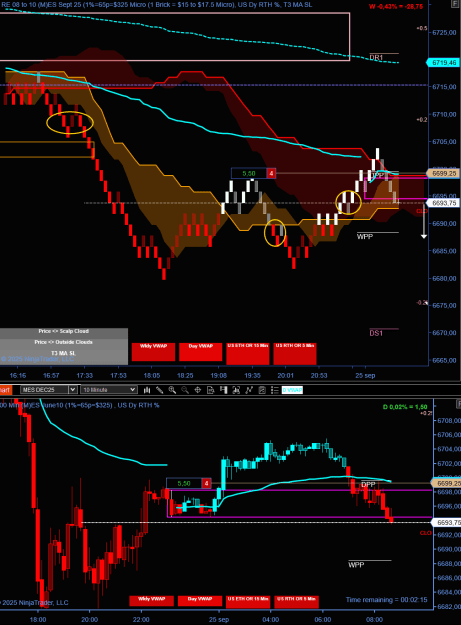Click the Chart tab at left of toolbar
The image size is (461, 625).
[6, 390]
